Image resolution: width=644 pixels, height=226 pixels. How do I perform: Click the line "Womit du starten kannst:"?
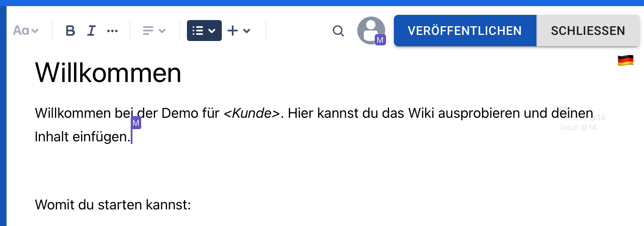coord(113,204)
